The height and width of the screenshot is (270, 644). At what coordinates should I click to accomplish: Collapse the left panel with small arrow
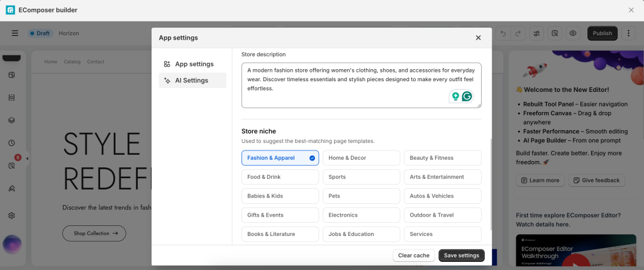coord(27,159)
